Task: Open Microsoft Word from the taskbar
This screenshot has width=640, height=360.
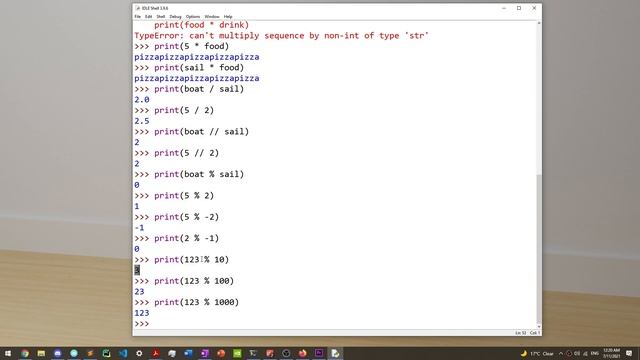Action: [x=188, y=353]
